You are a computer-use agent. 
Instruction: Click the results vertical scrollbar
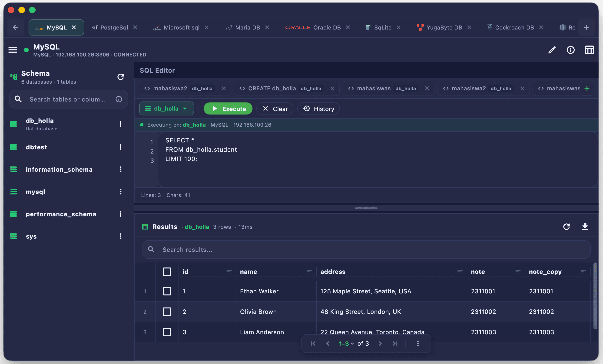(x=595, y=296)
